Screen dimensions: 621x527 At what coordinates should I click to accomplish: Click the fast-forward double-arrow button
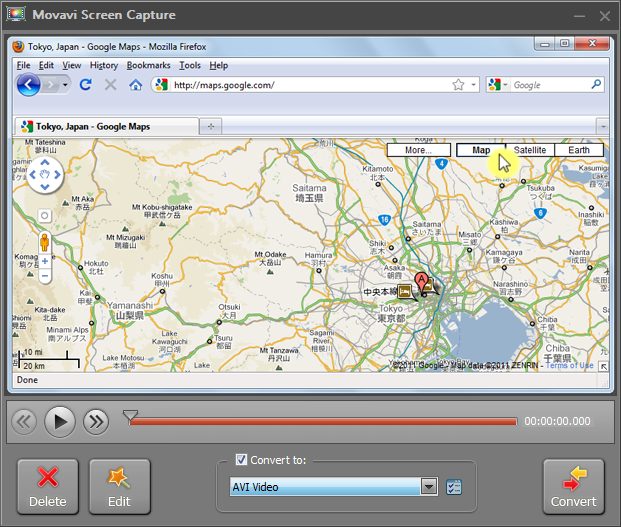pyautogui.click(x=96, y=422)
